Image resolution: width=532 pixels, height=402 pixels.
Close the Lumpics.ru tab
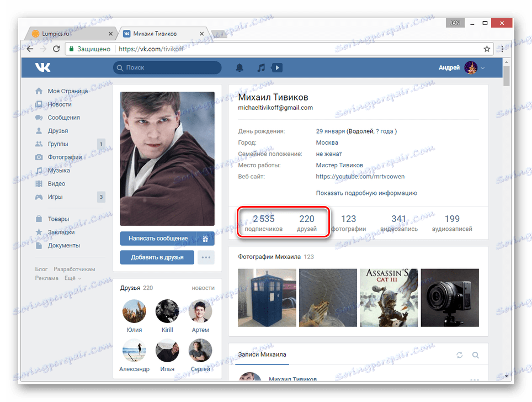point(110,34)
